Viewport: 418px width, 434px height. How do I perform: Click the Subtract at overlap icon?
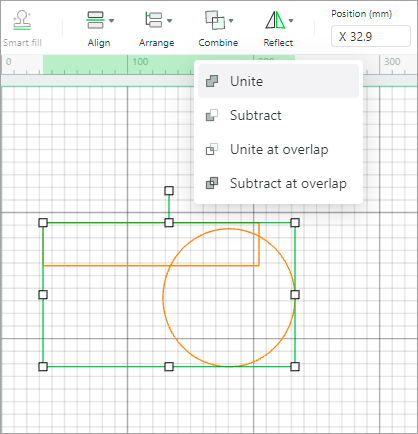click(212, 183)
